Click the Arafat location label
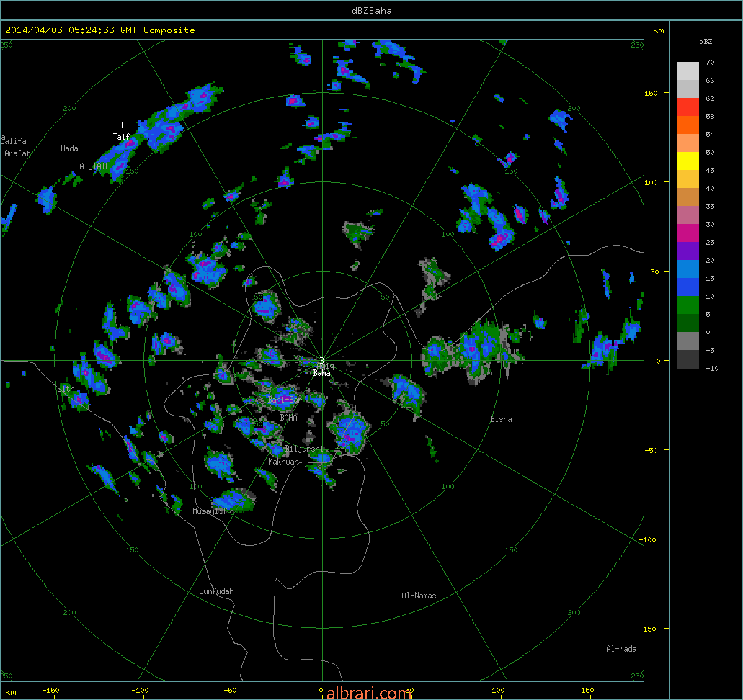 [17, 153]
